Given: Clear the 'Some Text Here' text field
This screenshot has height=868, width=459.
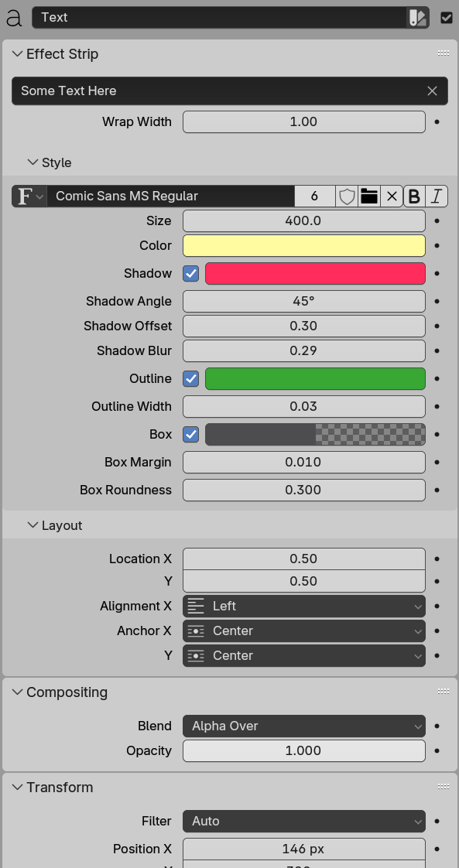Looking at the screenshot, I should [433, 91].
